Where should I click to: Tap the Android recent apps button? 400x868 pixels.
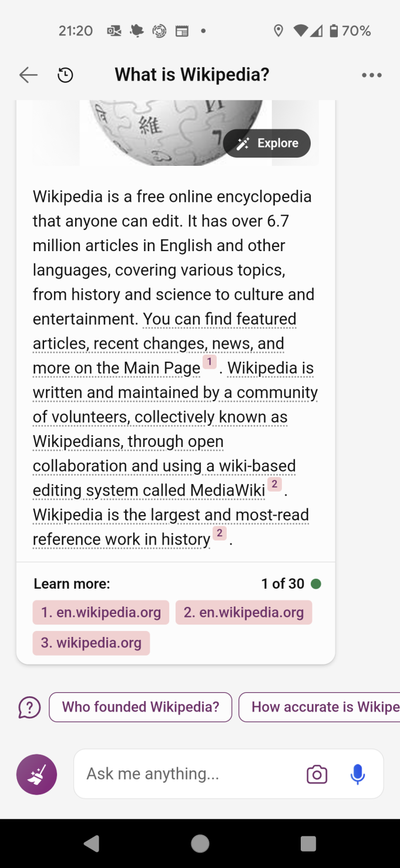[308, 844]
